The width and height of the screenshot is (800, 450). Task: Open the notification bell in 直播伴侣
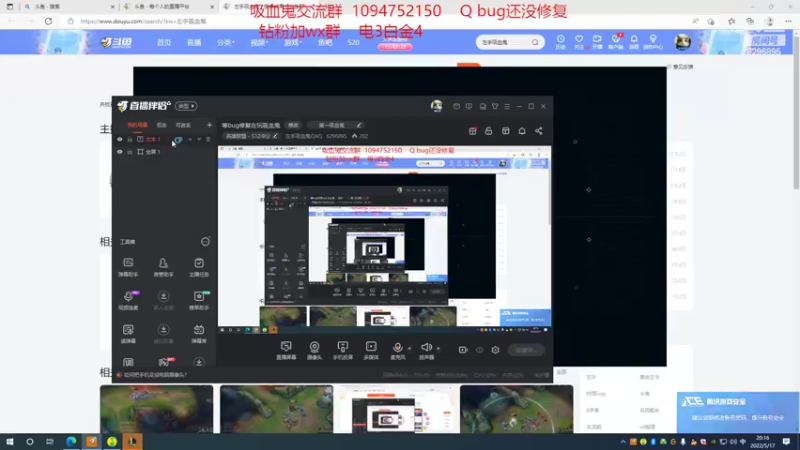click(522, 131)
